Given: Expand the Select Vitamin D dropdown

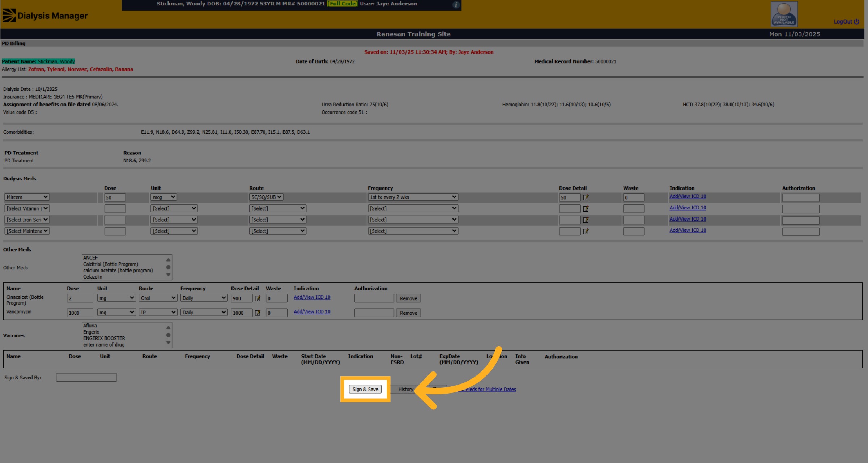Looking at the screenshot, I should pos(27,208).
